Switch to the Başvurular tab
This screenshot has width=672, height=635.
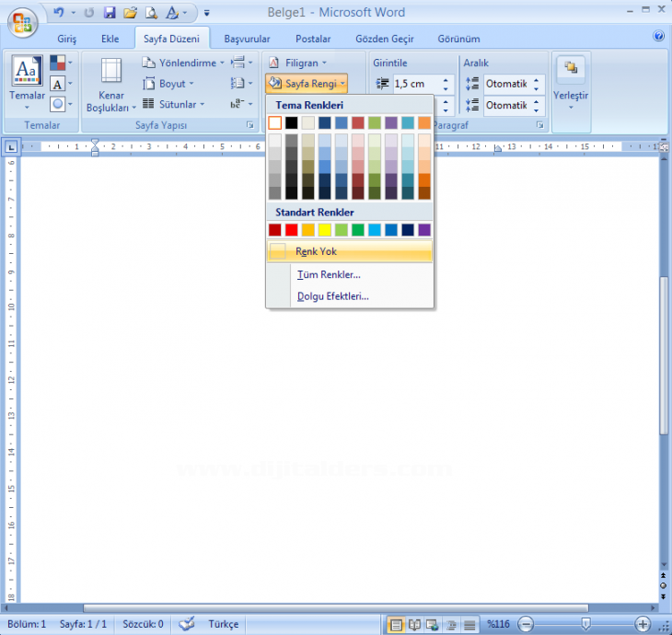(248, 39)
